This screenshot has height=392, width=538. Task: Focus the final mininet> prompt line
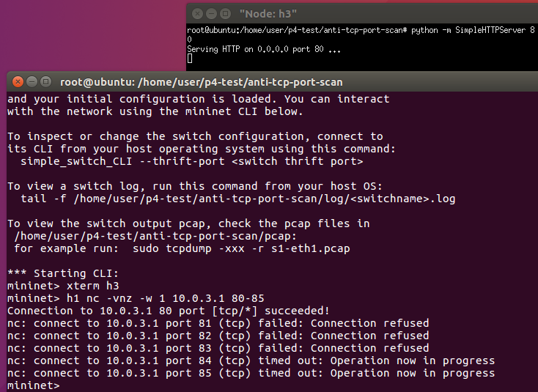(34, 385)
